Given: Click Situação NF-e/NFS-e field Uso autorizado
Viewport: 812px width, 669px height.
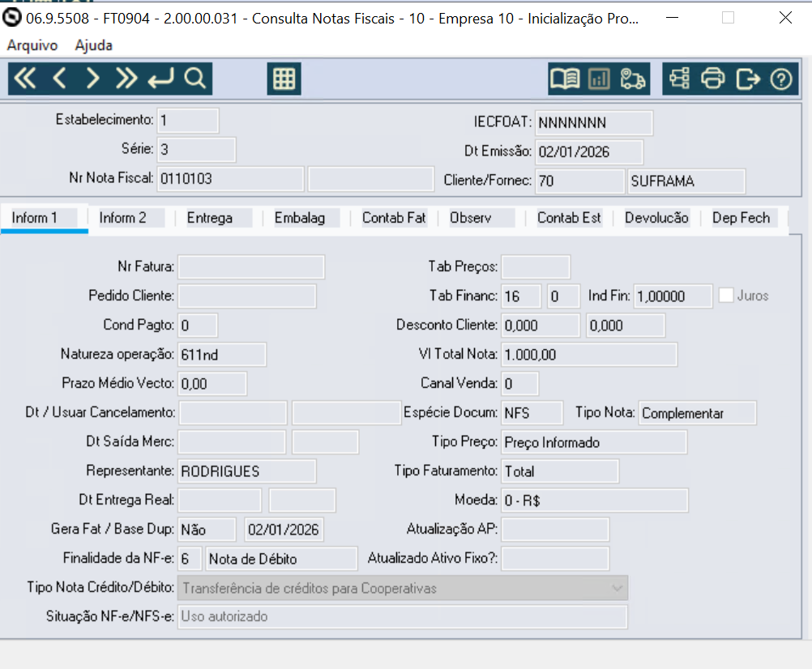Looking at the screenshot, I should (403, 616).
